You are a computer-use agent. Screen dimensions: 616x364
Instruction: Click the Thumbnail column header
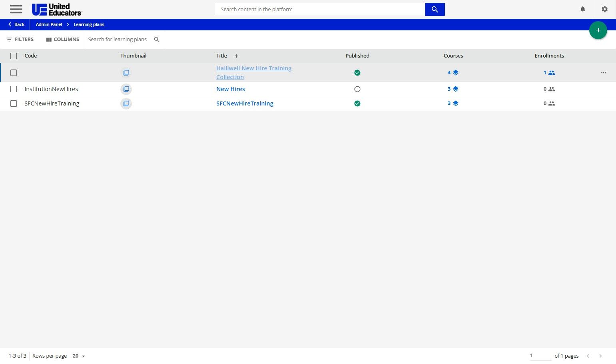click(134, 56)
